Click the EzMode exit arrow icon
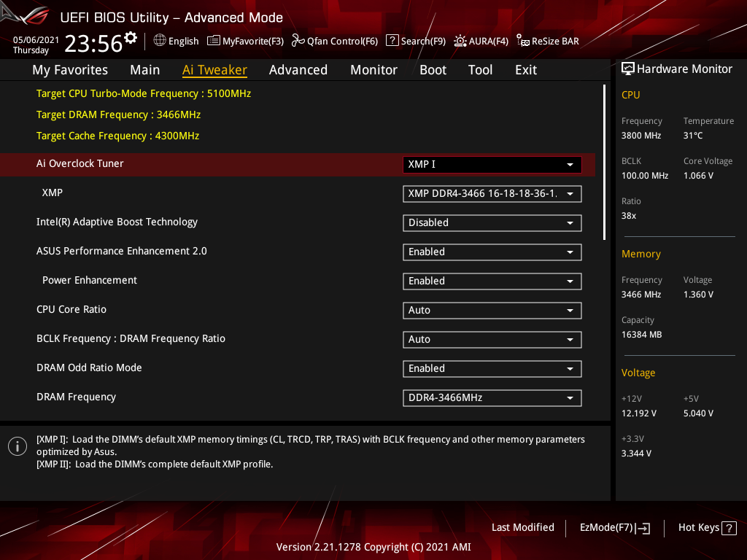Screen dimensions: 747x560 (643, 528)
